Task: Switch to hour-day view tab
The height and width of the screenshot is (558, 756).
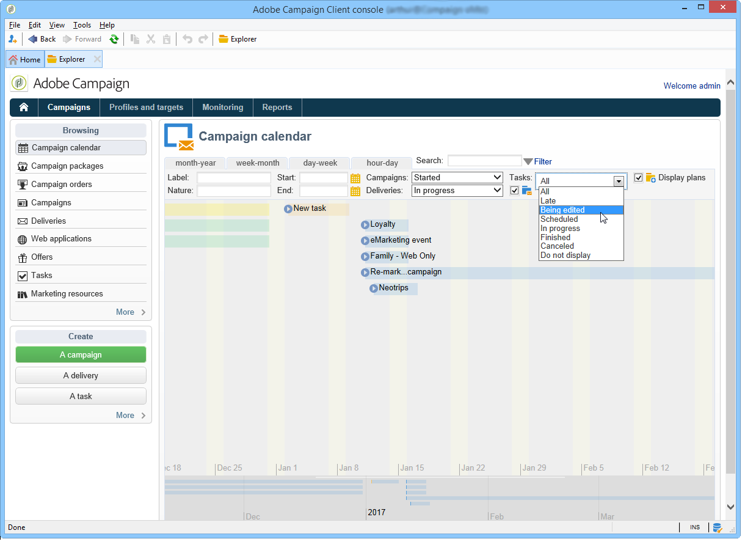Action: tap(382, 163)
